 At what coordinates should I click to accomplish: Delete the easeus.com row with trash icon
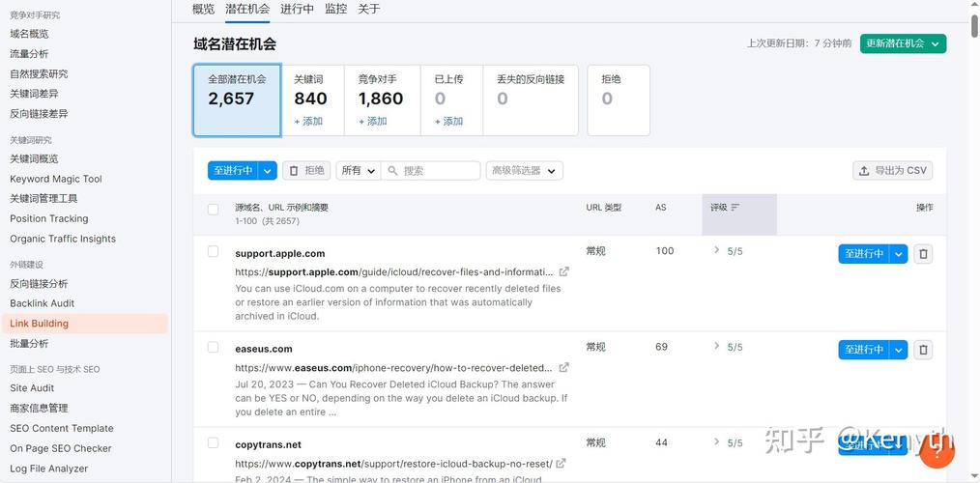tap(923, 350)
